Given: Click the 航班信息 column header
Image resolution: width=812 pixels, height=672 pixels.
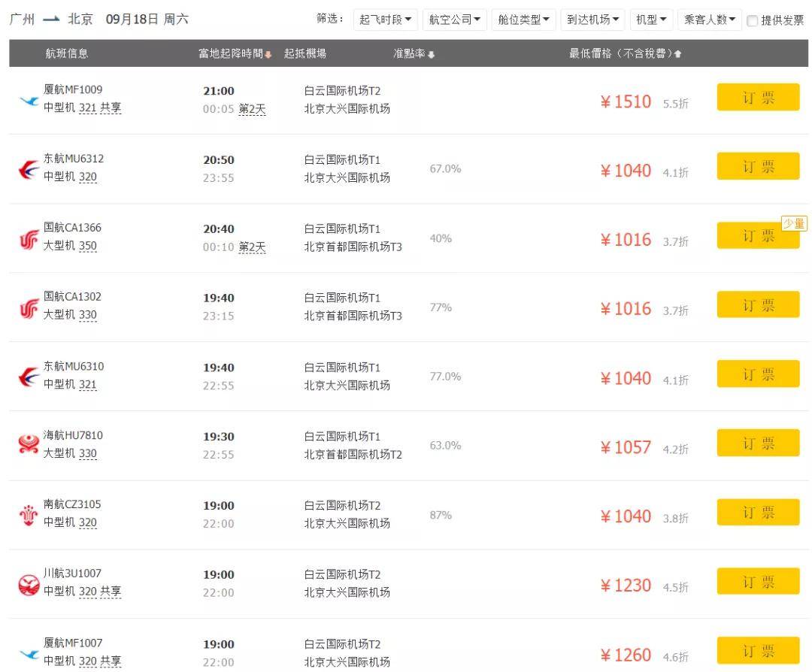Looking at the screenshot, I should 67,53.
